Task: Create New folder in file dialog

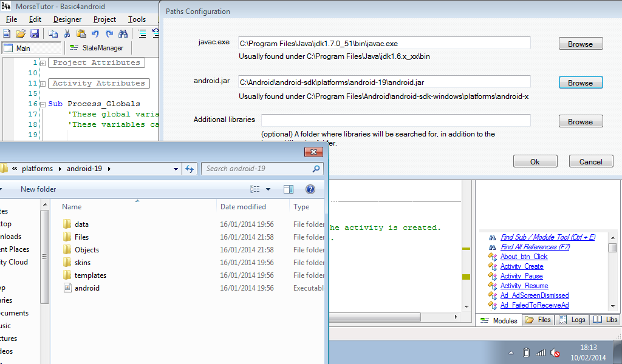Action: point(38,189)
